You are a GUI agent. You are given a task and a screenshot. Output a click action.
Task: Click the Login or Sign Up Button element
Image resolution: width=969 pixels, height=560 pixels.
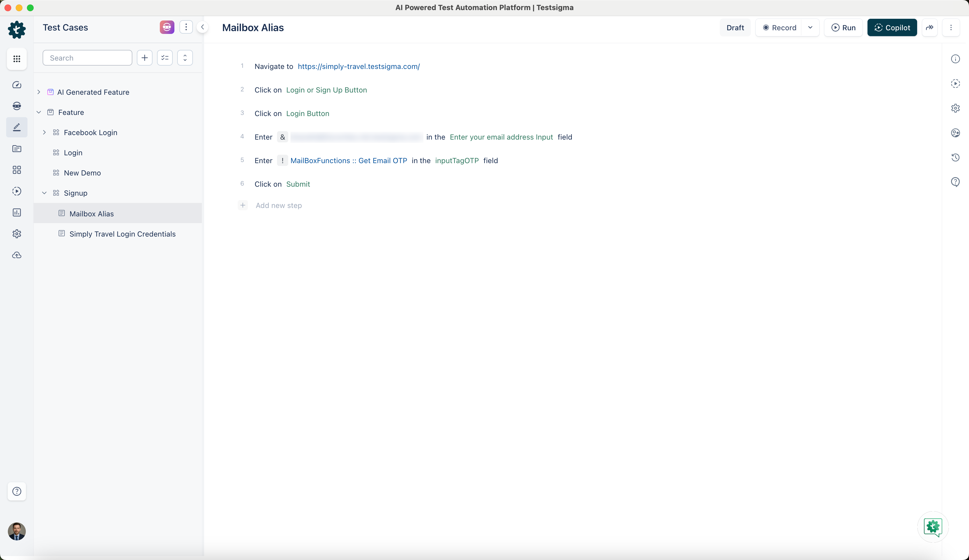pos(326,90)
